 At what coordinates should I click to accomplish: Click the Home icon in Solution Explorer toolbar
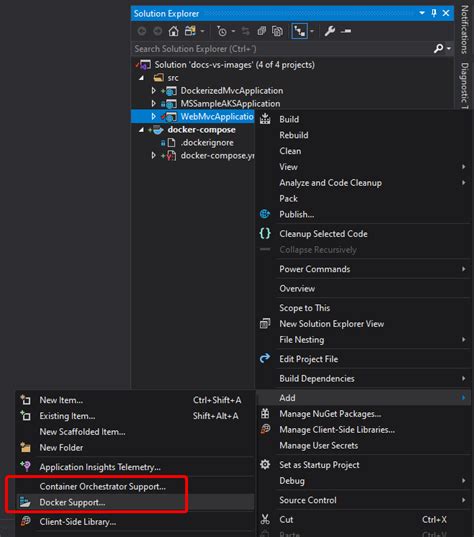pyautogui.click(x=173, y=32)
